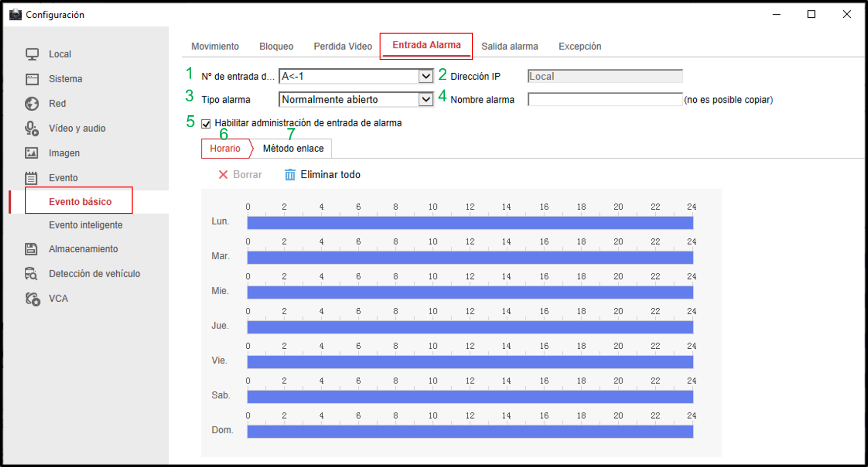
Task: Open the Sistema settings section
Action: point(33,78)
